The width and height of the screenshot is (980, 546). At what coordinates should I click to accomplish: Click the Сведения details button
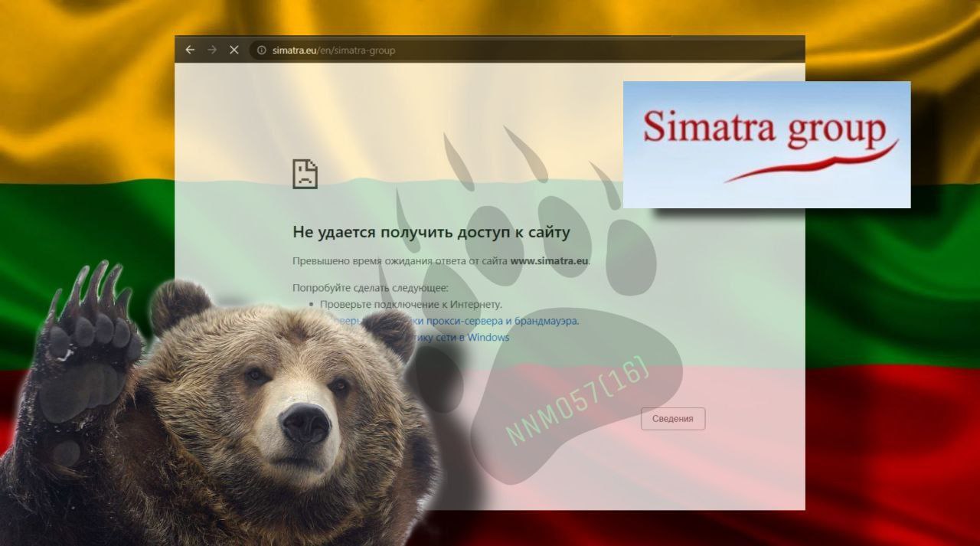tap(673, 419)
